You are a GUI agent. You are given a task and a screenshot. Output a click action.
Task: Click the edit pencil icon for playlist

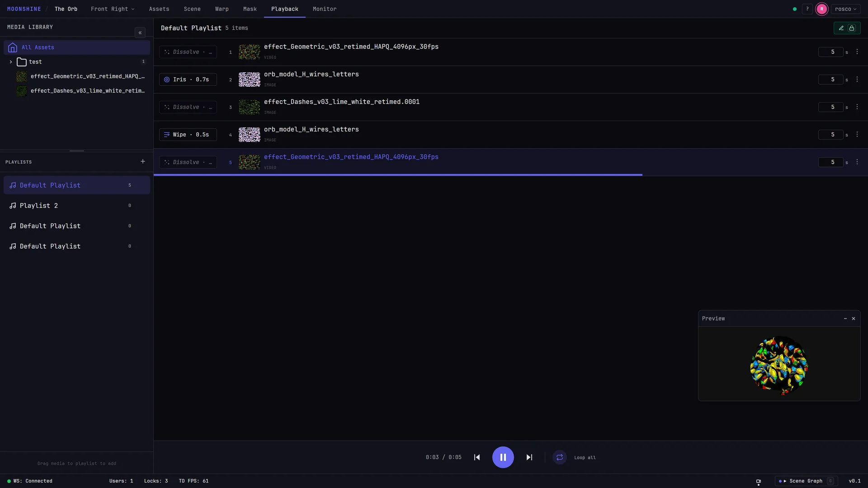pos(841,28)
